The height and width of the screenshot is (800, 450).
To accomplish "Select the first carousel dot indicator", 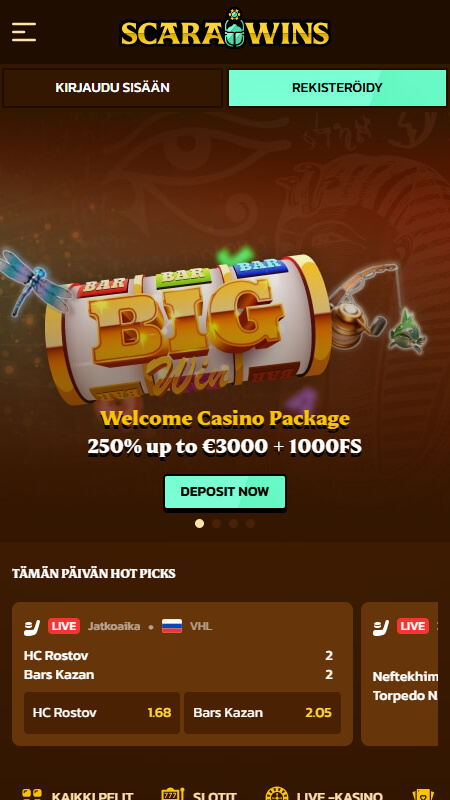I will coord(199,523).
